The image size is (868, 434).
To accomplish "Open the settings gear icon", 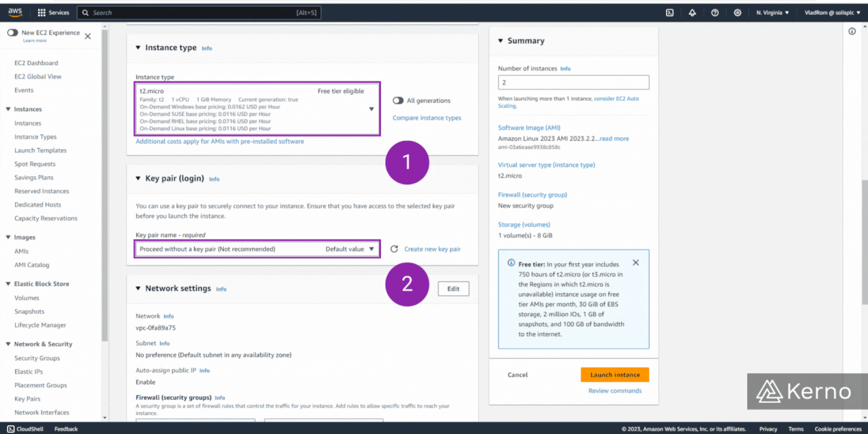I will coord(737,12).
